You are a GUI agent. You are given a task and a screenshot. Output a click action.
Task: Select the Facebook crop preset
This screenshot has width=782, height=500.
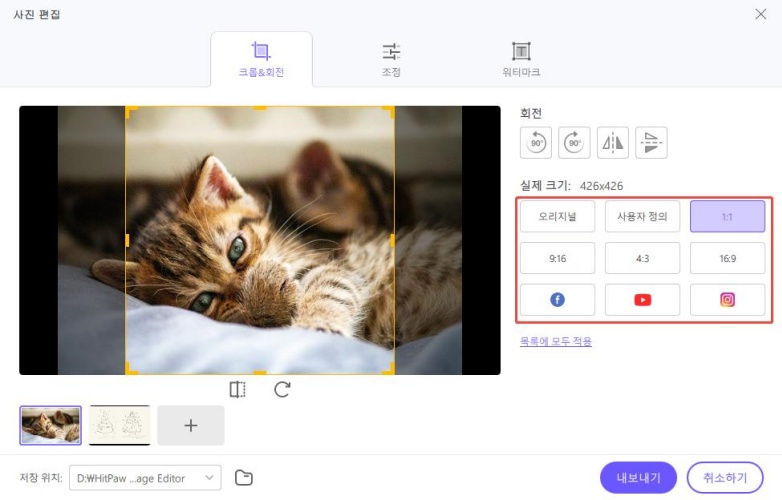tap(557, 300)
